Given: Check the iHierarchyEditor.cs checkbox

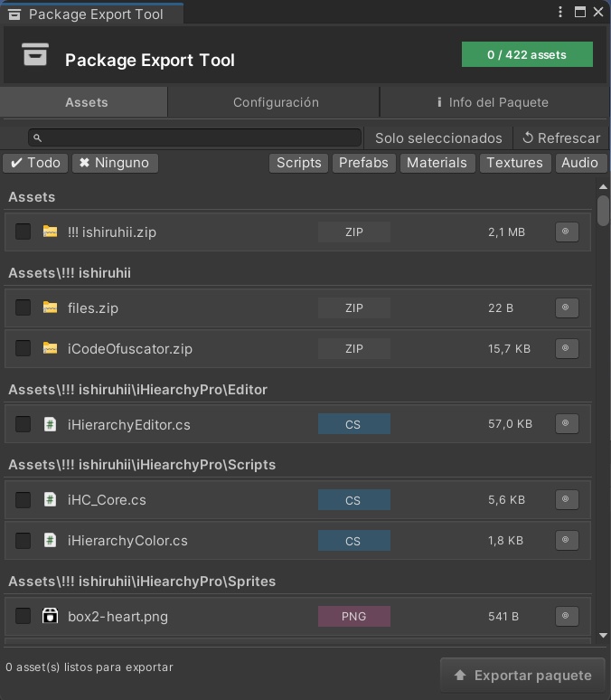Looking at the screenshot, I should (x=23, y=424).
